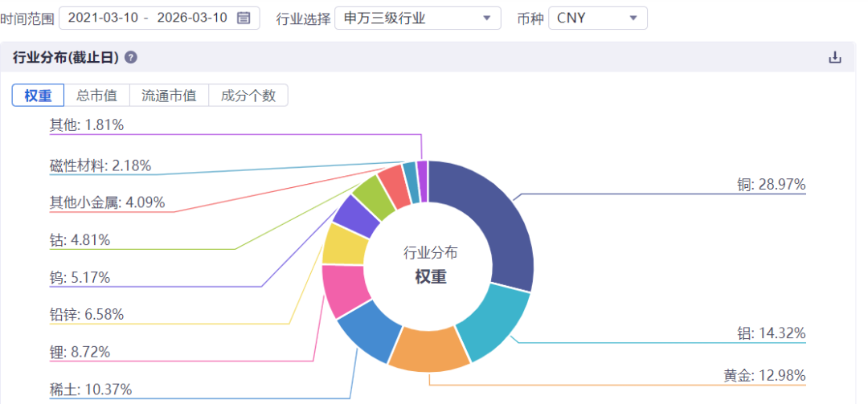This screenshot has height=404, width=868.
Task: Click the label 钴: 4.81%
Action: 80,240
